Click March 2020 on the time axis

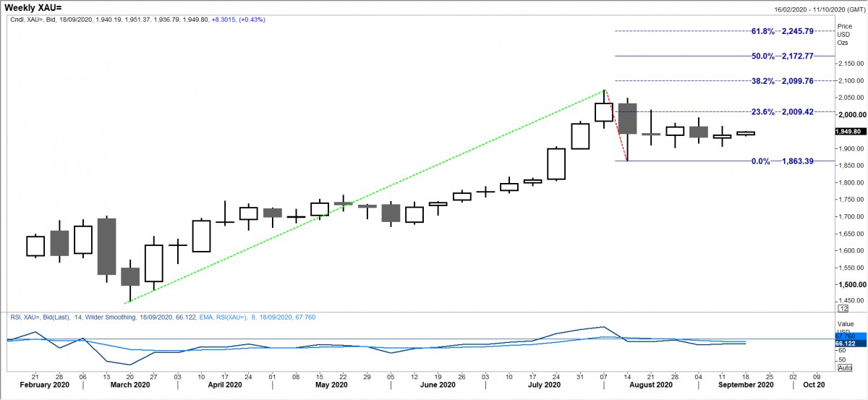(130, 386)
